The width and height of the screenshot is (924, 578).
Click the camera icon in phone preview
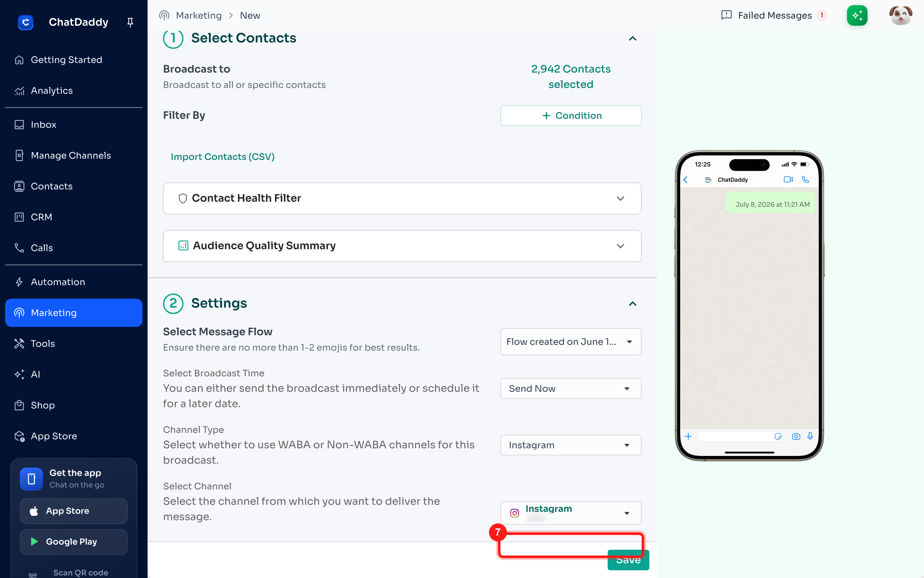click(x=796, y=436)
